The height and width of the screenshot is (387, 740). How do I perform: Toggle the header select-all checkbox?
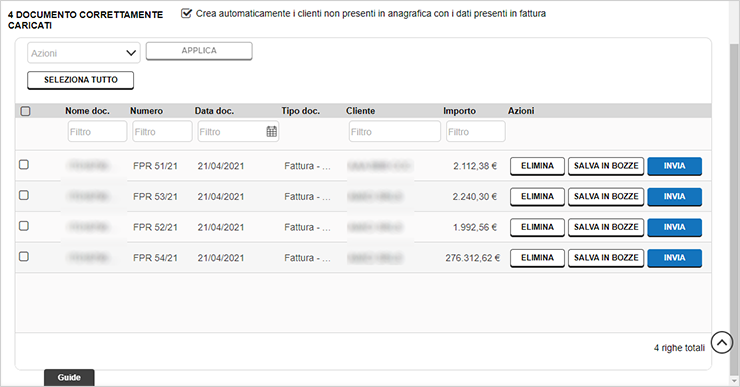click(25, 111)
